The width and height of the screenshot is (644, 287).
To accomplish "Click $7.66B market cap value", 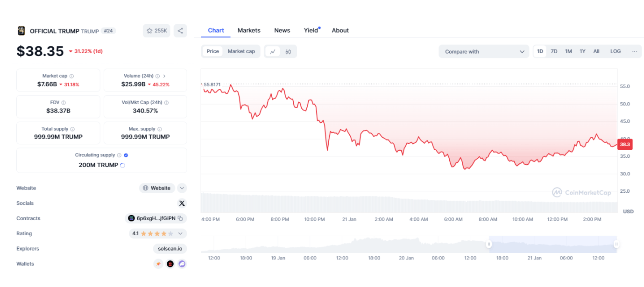I will (47, 84).
